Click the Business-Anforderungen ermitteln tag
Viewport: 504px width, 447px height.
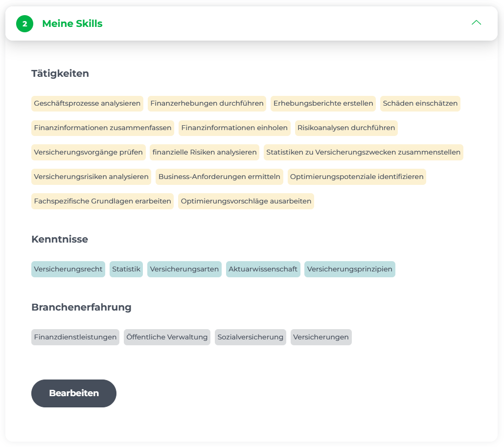point(219,177)
